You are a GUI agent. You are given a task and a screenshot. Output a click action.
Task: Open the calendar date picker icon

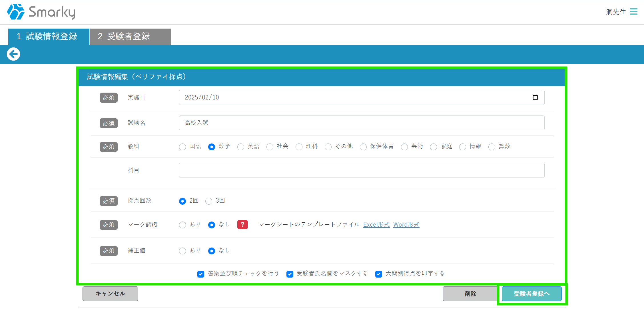tap(535, 97)
